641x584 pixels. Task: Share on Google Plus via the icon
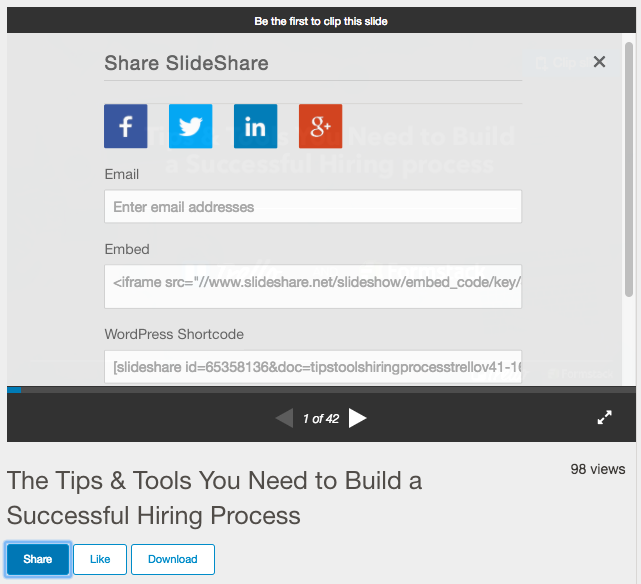pyautogui.click(x=320, y=126)
